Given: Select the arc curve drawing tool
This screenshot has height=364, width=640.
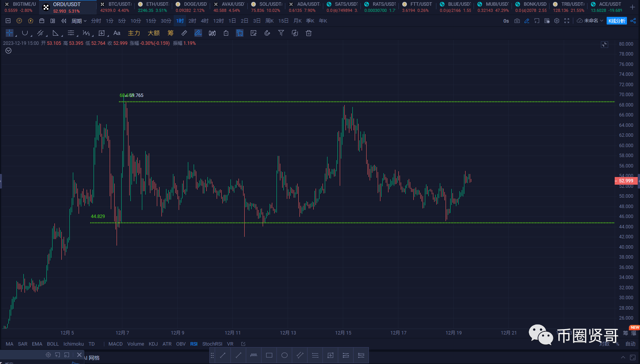Looking at the screenshot, I should click(x=25, y=33).
